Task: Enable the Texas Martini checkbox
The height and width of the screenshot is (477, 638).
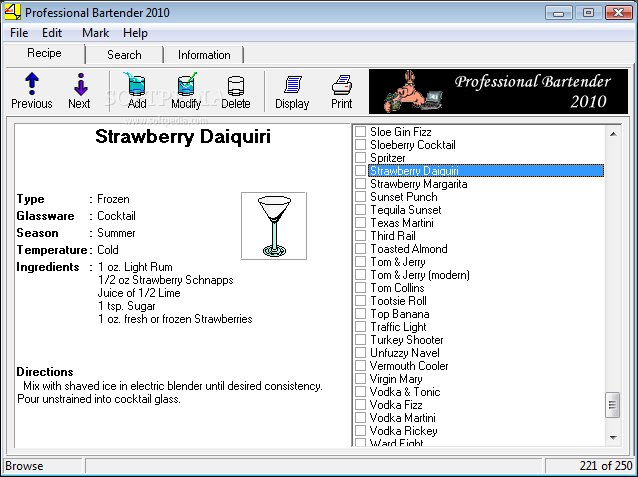Action: coord(361,223)
